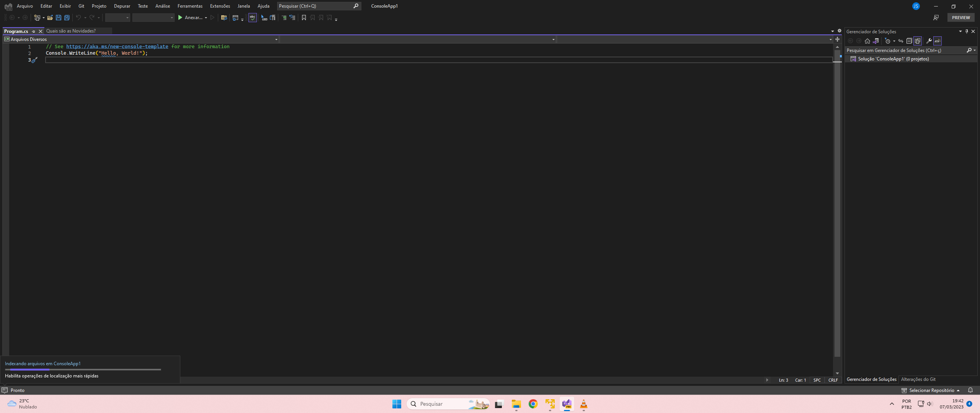Open the Anexar button dropdown arrow
This screenshot has height=413, width=980.
pos(206,18)
